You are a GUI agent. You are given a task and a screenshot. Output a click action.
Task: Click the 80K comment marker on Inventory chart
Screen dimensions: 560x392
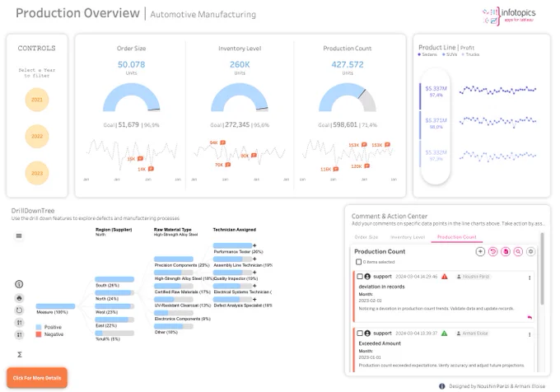[x=254, y=156]
